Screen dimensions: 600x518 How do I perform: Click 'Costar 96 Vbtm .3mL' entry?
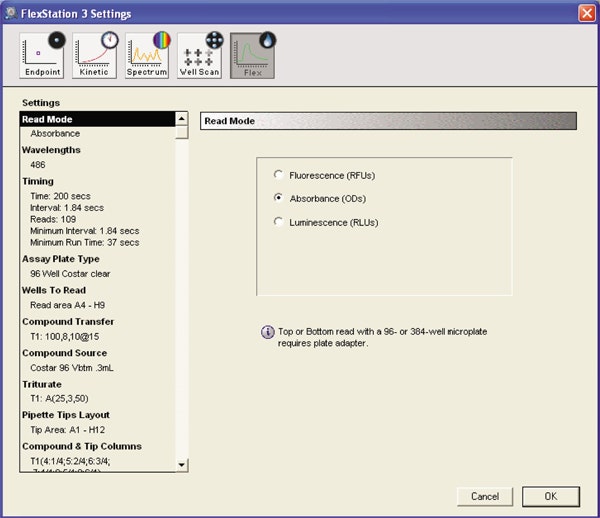point(72,368)
